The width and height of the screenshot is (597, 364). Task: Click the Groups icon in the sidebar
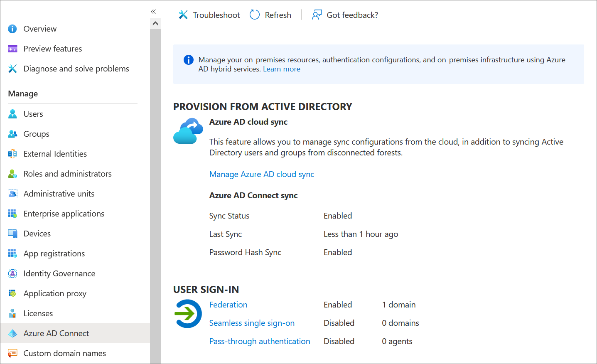[x=12, y=133]
